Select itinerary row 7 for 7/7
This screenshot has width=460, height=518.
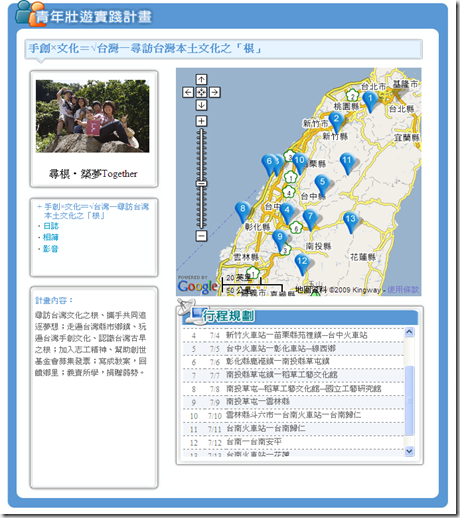click(293, 375)
